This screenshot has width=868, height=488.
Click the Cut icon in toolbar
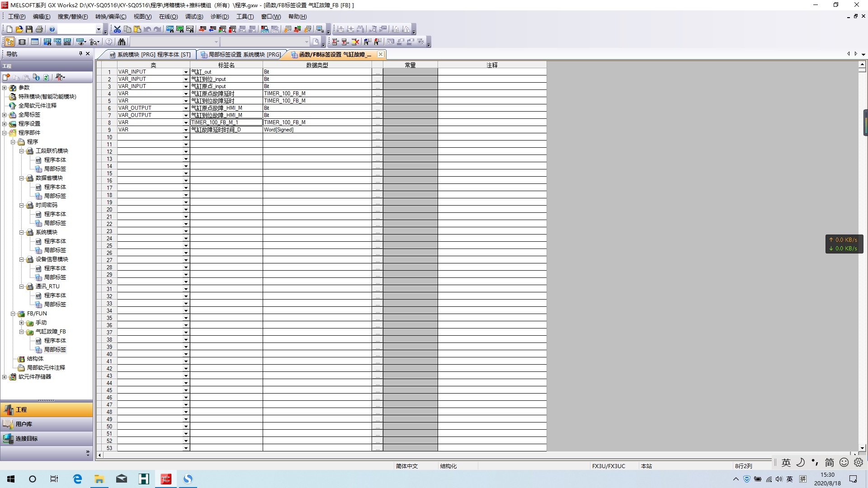[x=117, y=29]
